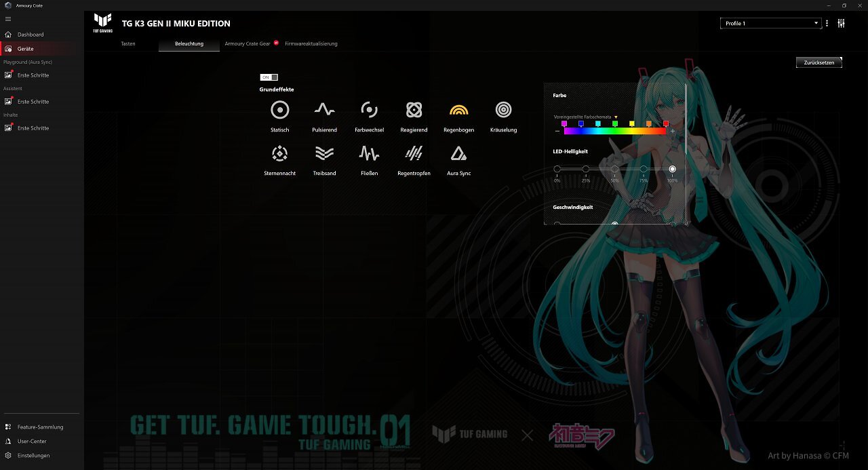Viewport: 868px width, 470px height.
Task: Select the red color stop marker
Action: [666, 124]
